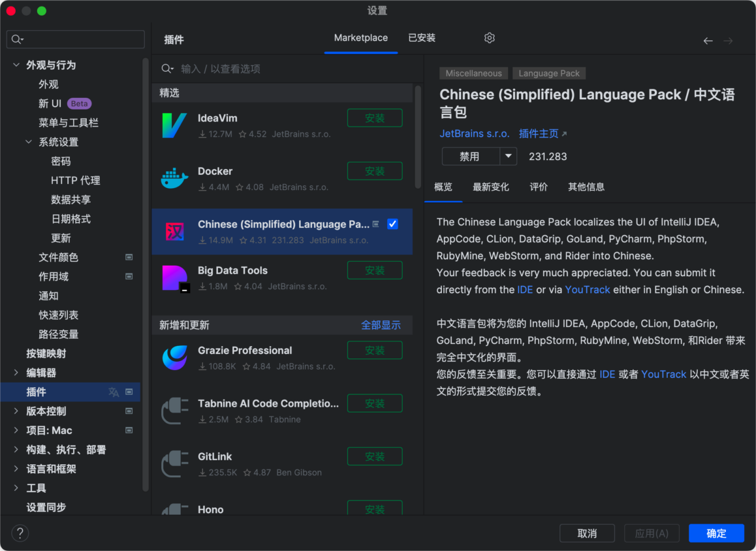
Task: Install the Tabnine AI Code Completion plugin
Action: click(375, 403)
